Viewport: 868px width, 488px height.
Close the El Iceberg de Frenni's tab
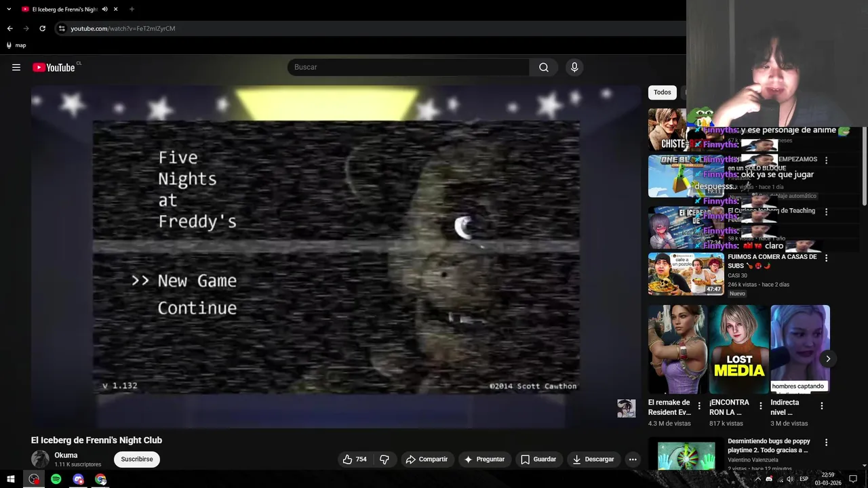click(116, 9)
